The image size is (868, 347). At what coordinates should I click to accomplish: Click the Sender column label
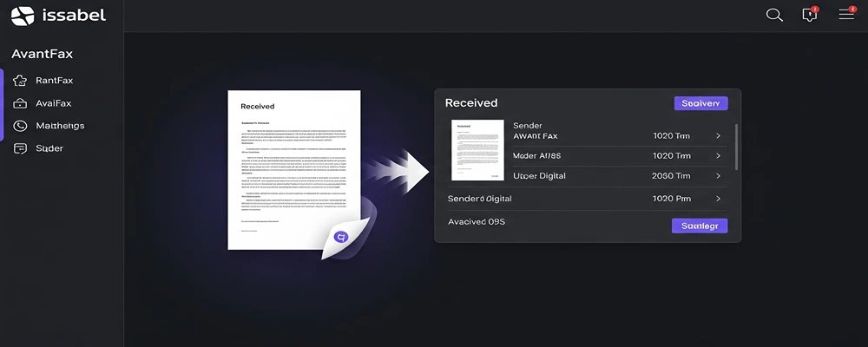[x=528, y=126]
